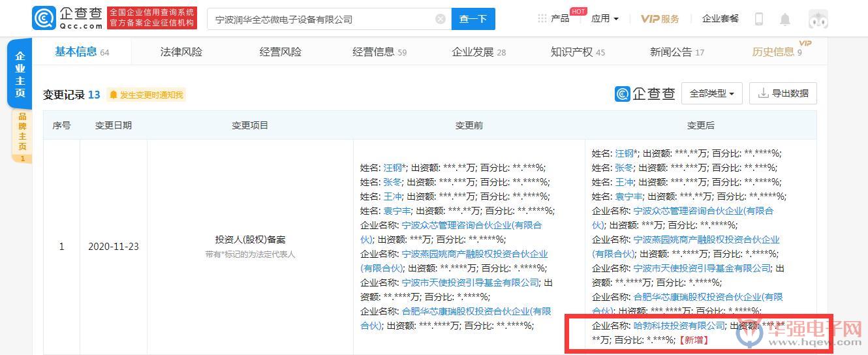This screenshot has width=868, height=355.
Task: Open 袁宁丰 link in 变更后 column
Action: [x=628, y=196]
